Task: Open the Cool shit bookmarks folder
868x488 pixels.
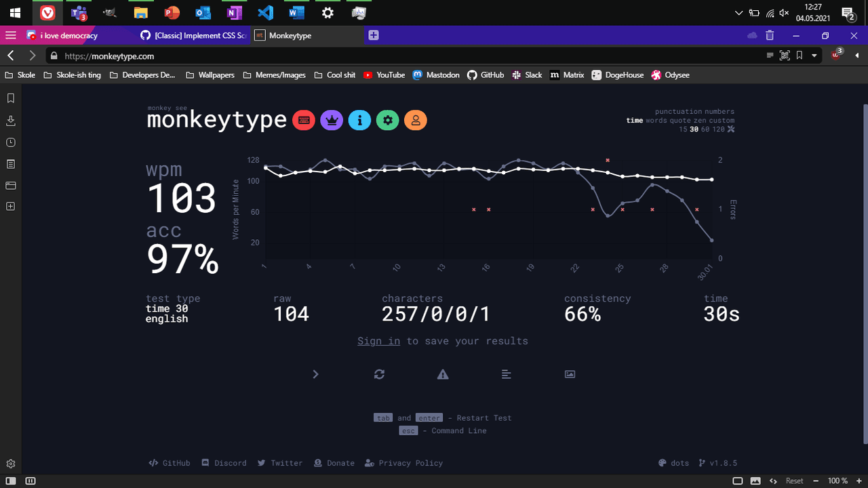Action: pos(335,75)
